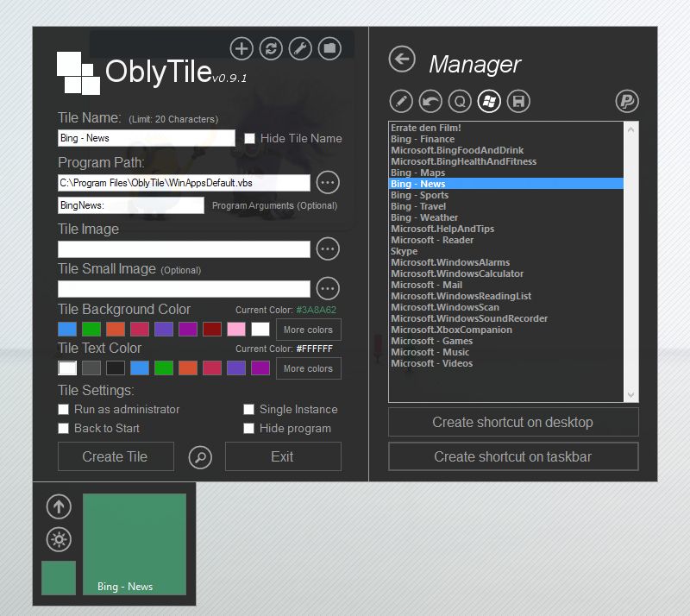Select Microsoft - Music in the list

point(506,353)
